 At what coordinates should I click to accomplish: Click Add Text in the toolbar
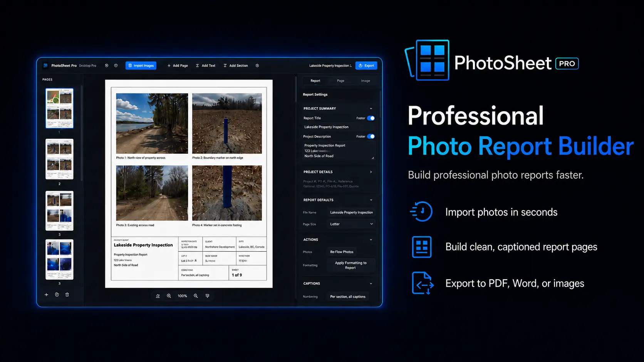click(x=206, y=66)
